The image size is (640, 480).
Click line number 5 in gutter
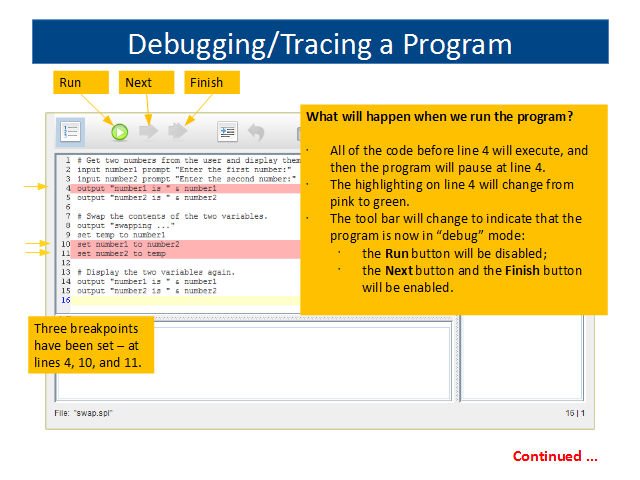click(68, 198)
